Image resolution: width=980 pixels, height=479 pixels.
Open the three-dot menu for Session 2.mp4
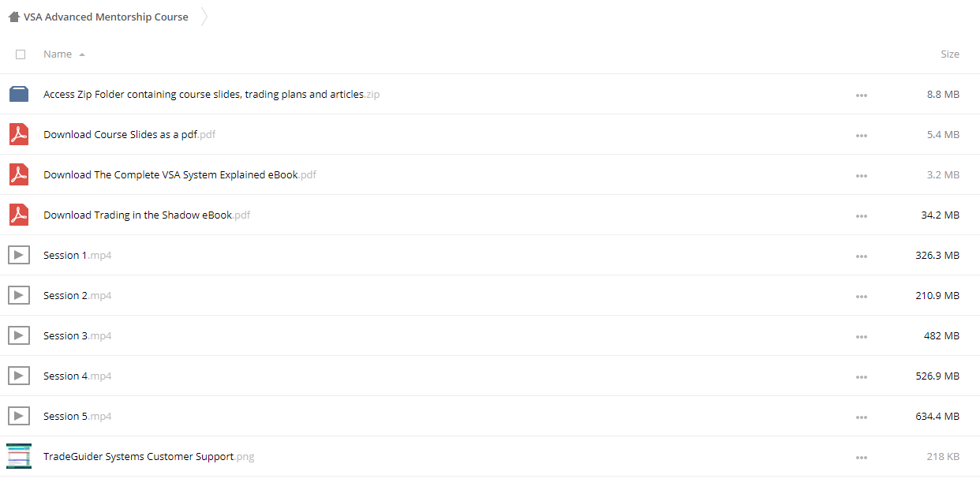tap(861, 297)
